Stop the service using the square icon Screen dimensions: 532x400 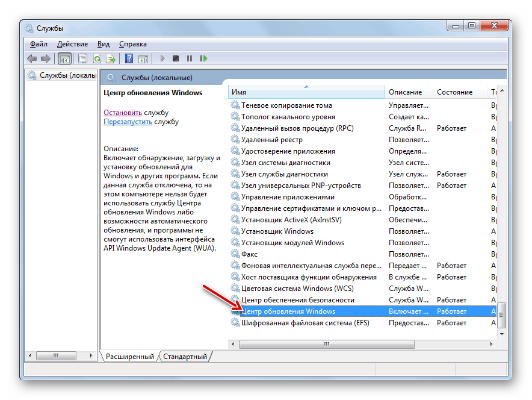[x=176, y=58]
